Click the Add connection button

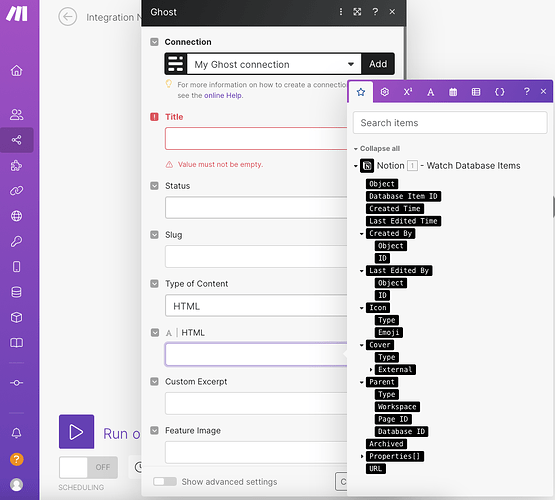[x=378, y=64]
